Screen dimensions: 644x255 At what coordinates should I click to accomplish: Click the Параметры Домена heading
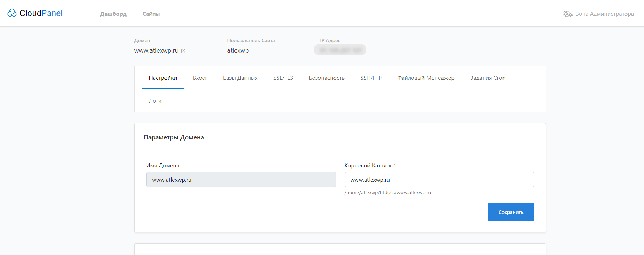click(x=174, y=137)
